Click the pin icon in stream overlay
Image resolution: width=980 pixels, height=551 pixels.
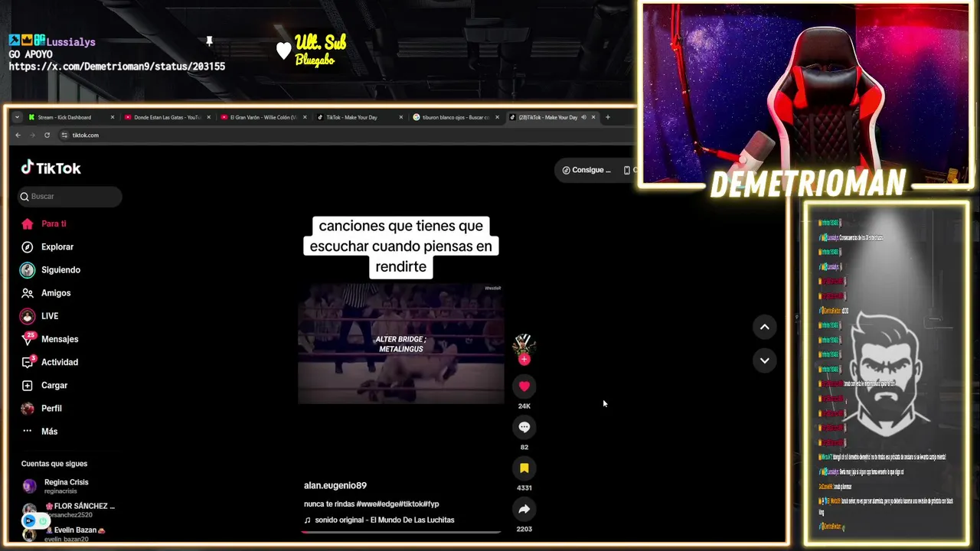[209, 41]
